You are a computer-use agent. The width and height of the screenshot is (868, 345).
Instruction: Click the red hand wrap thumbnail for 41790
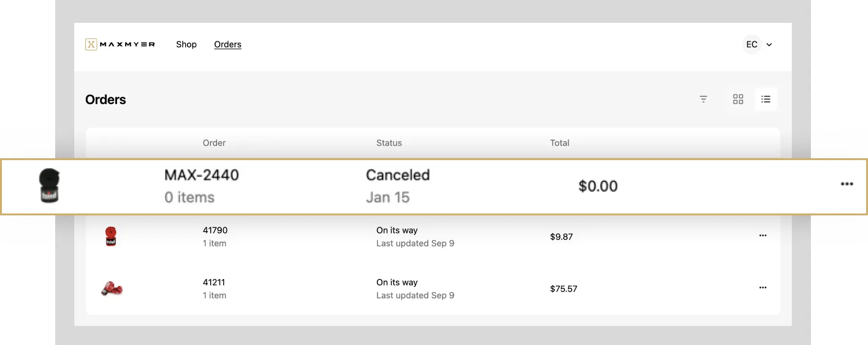[x=111, y=236]
